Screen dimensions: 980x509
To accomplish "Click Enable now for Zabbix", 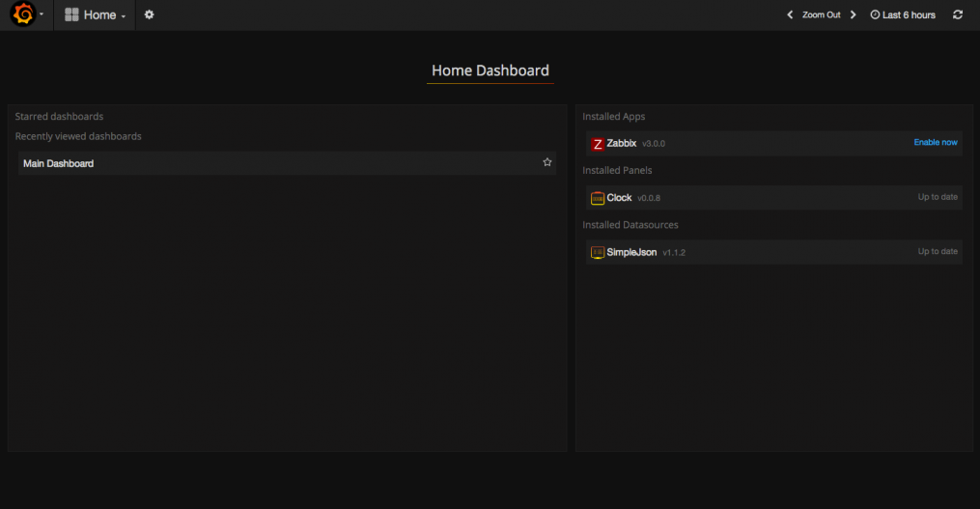I will [x=936, y=143].
